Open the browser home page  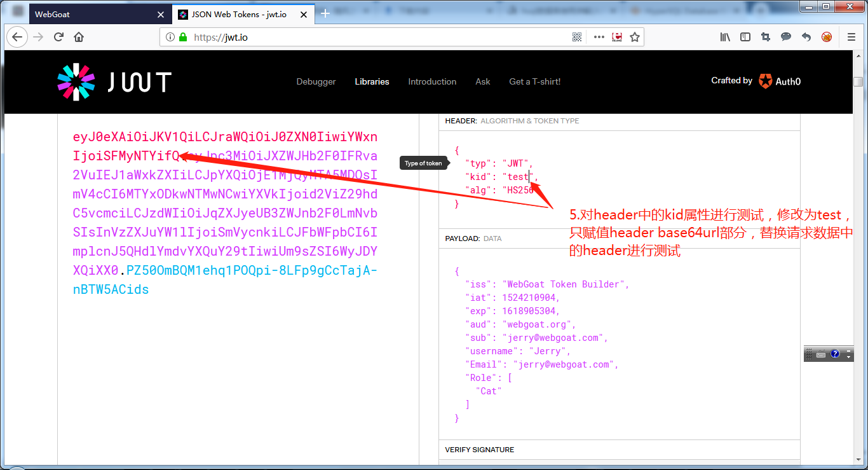pyautogui.click(x=79, y=37)
